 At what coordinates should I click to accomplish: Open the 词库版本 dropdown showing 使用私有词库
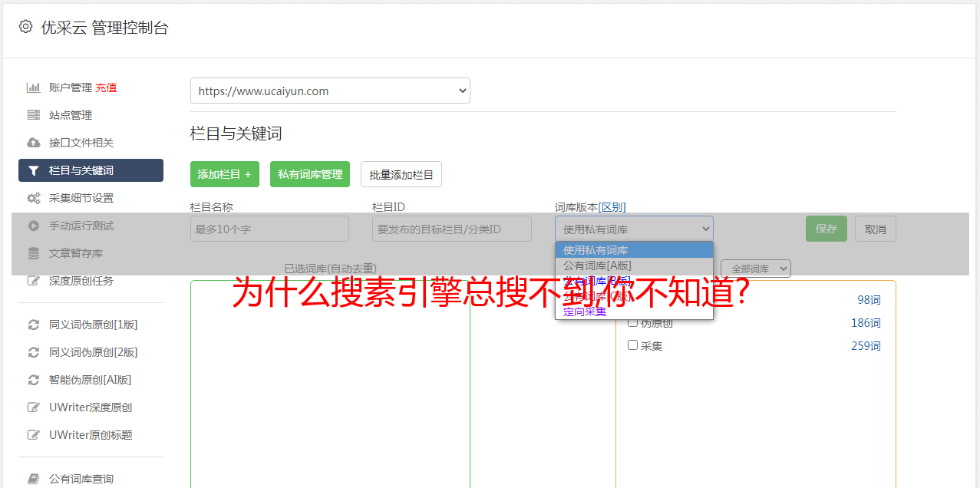634,229
